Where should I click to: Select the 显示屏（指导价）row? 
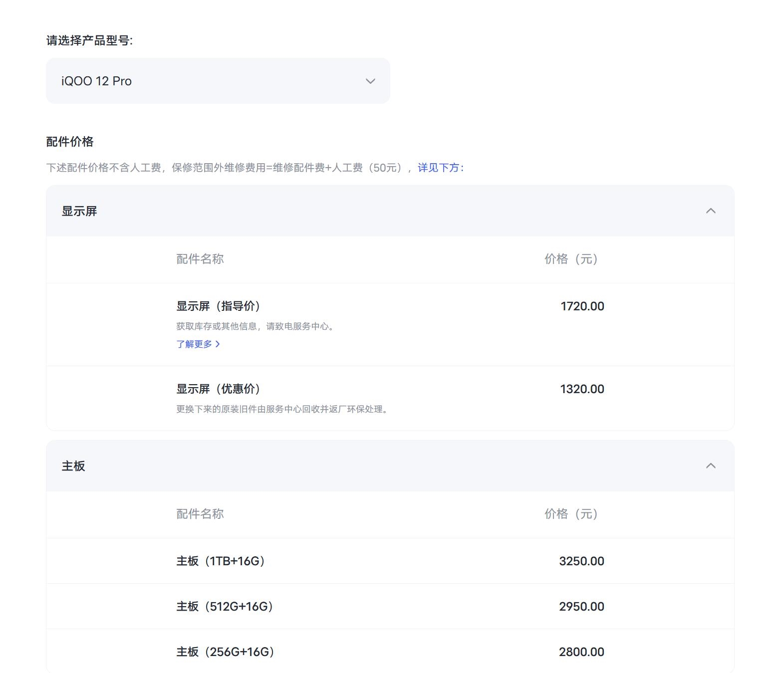coord(218,306)
